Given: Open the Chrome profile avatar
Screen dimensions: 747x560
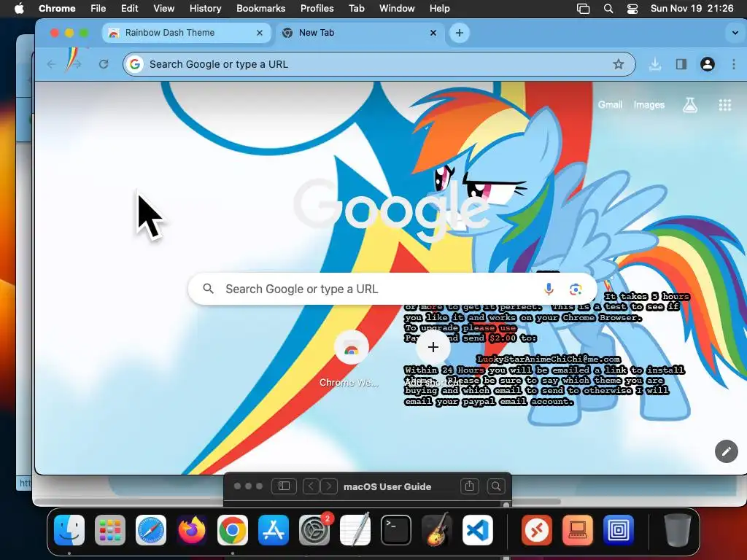Looking at the screenshot, I should click(708, 64).
